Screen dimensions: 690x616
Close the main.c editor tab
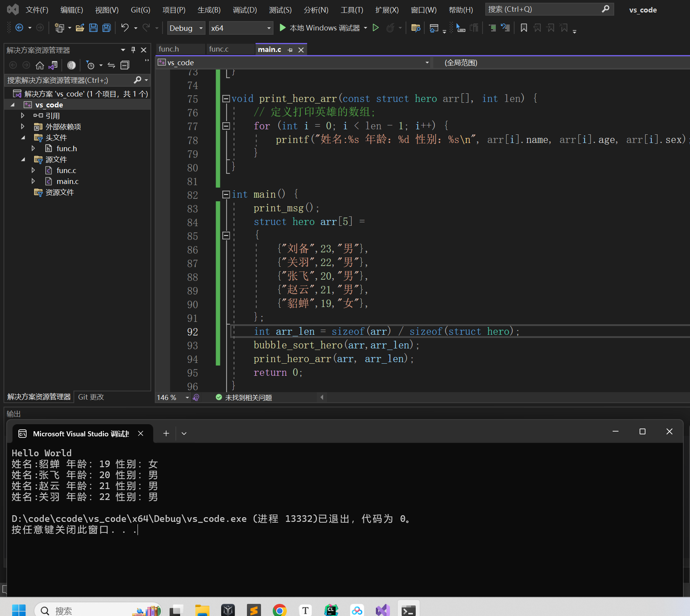(301, 50)
